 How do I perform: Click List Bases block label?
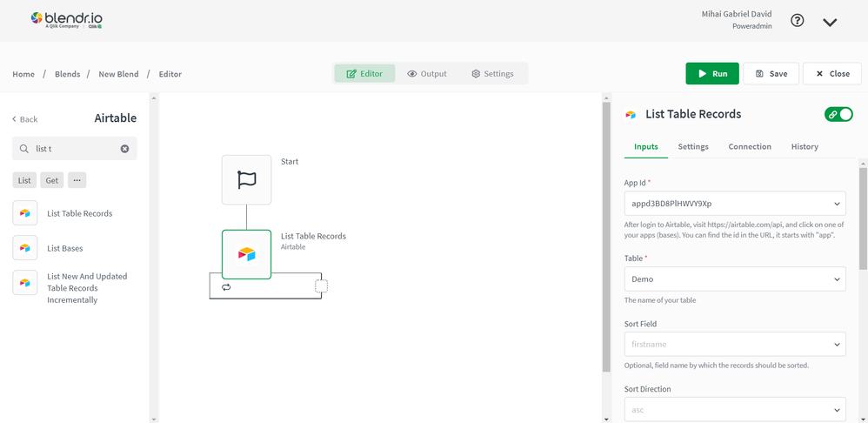click(x=64, y=249)
